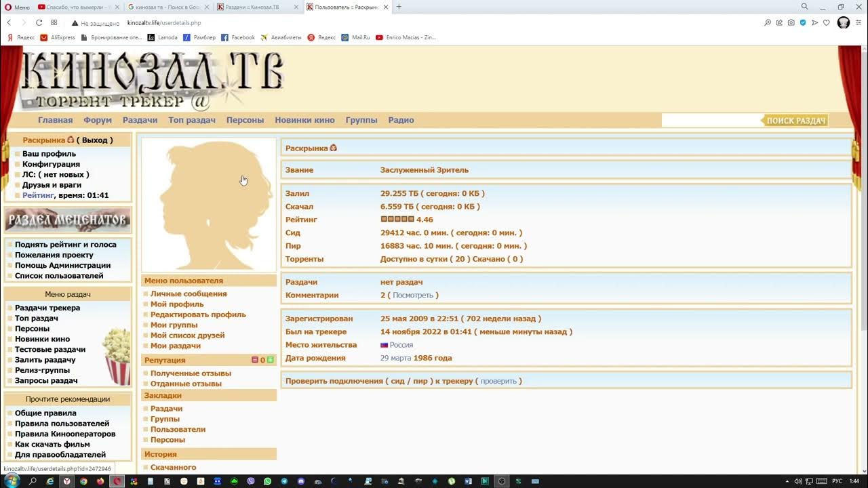Open the Facebook bookmark
This screenshot has width=868, height=488.
coord(238,37)
